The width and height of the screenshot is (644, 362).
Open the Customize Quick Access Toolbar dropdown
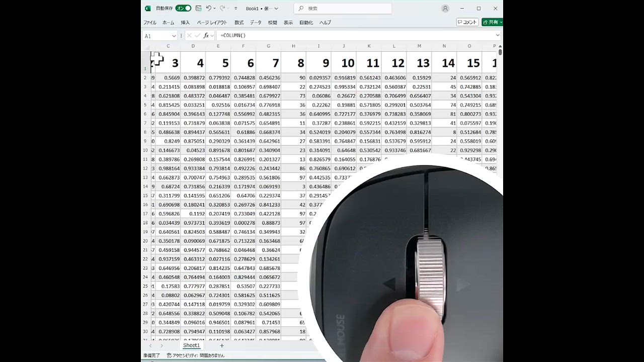[x=235, y=9]
